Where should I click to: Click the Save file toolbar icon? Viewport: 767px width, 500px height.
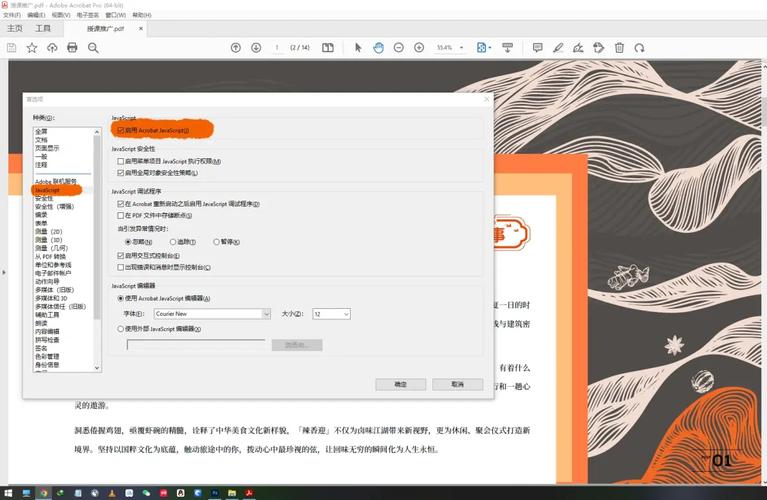point(12,47)
